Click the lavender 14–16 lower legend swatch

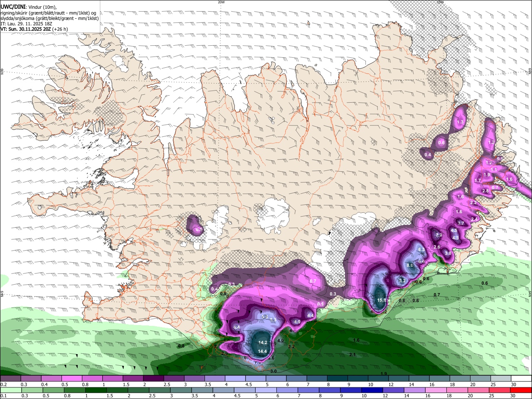point(415,390)
